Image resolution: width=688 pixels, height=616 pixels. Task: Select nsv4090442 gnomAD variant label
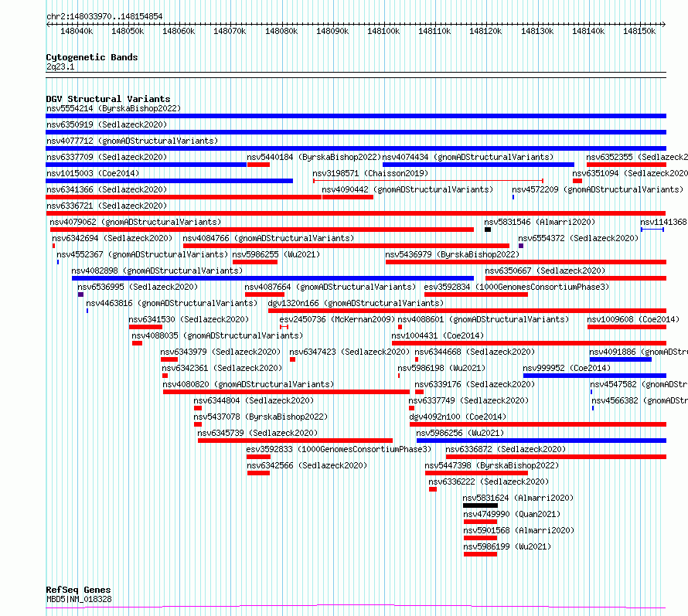point(407,189)
